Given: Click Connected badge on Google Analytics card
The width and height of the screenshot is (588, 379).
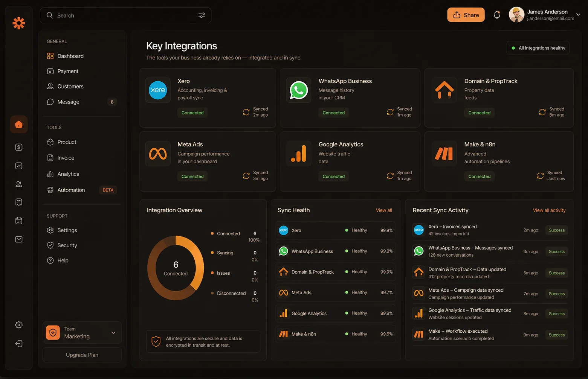Looking at the screenshot, I should (333, 177).
